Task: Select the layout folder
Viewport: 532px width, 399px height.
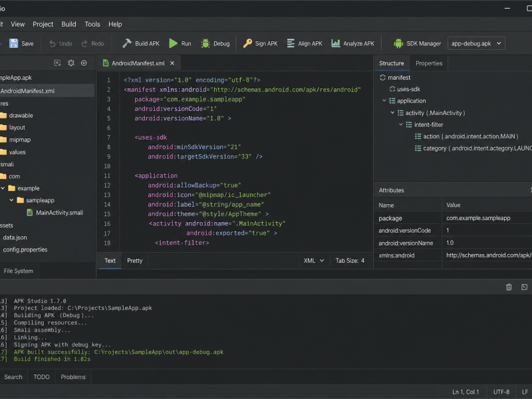Action: (17, 128)
